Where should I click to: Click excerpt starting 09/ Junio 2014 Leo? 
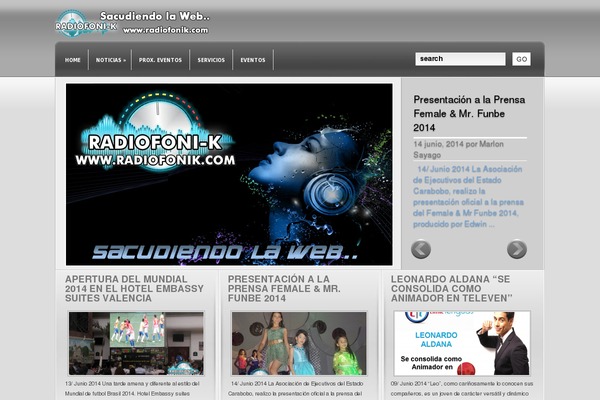click(461, 389)
